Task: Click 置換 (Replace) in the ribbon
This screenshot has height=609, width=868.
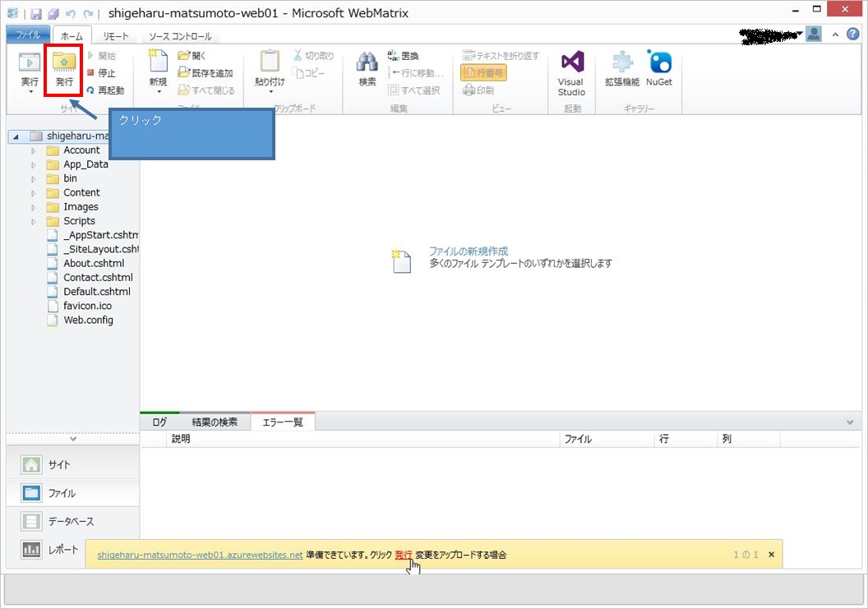Action: coord(403,55)
